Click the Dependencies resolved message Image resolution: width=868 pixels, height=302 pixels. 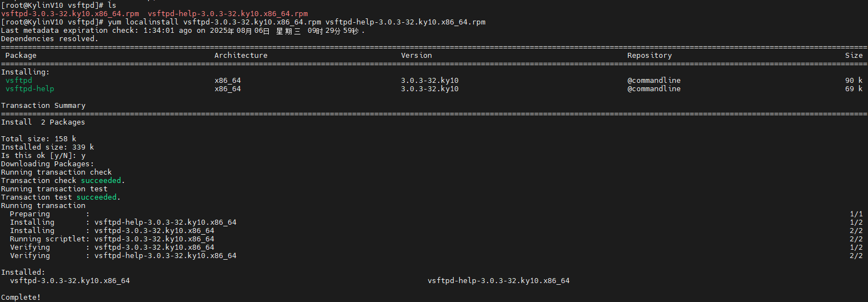pyautogui.click(x=49, y=38)
